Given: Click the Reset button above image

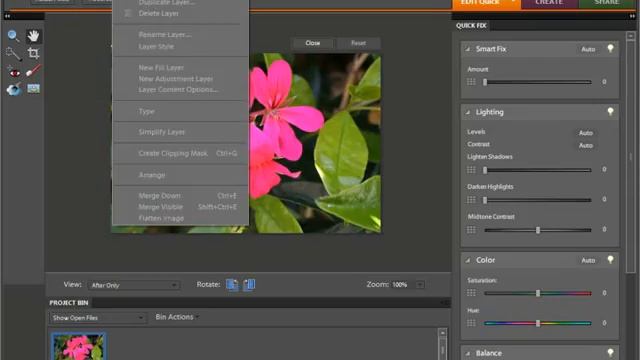Looking at the screenshot, I should coord(358,43).
